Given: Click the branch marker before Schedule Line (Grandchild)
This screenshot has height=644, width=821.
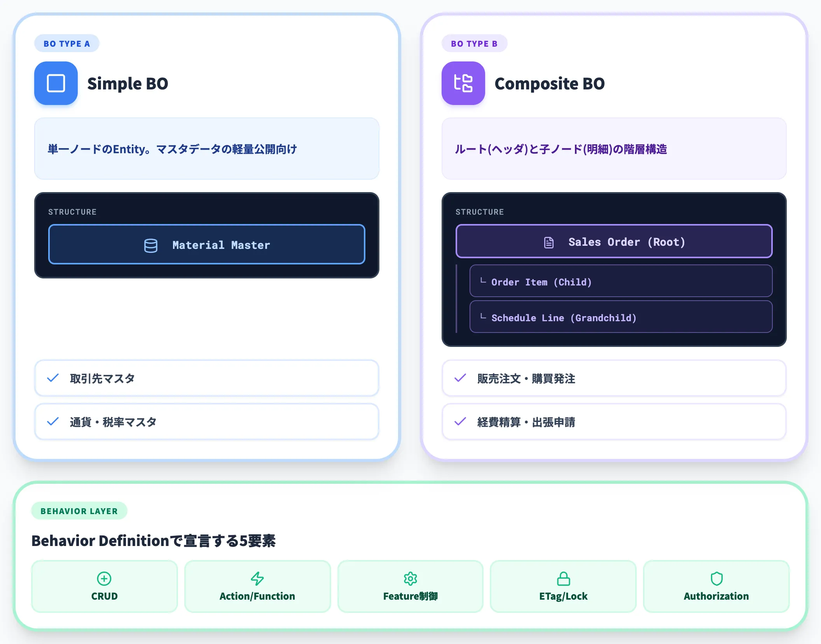Looking at the screenshot, I should click(483, 317).
